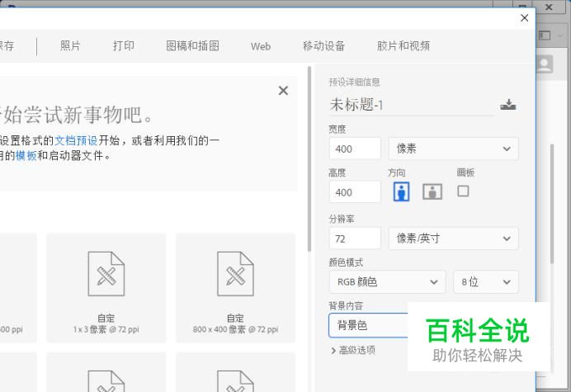This screenshot has height=392, width=571.
Task: Open the resolution unit 像素/英寸 dropdown
Action: (x=453, y=239)
